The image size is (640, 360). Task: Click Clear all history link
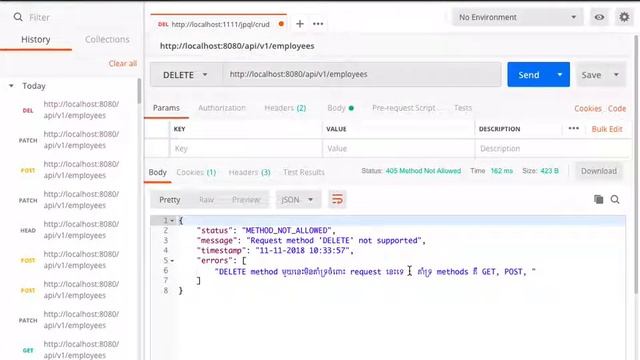(x=122, y=63)
